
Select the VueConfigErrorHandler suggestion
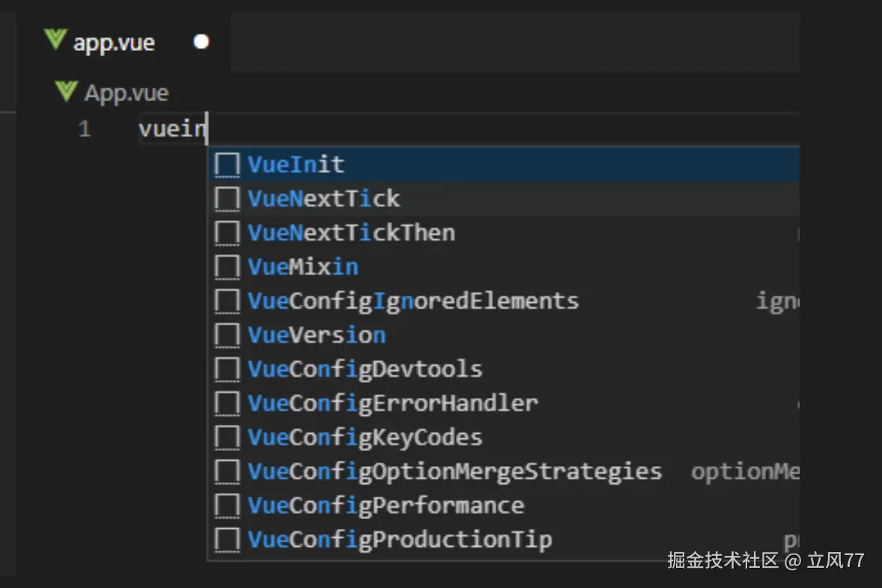coord(393,403)
